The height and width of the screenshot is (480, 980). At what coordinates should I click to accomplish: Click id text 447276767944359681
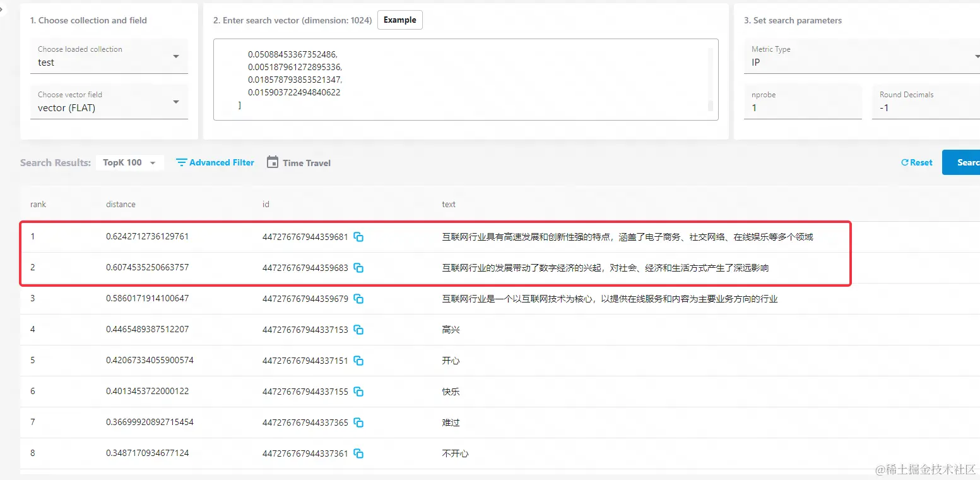tap(305, 237)
